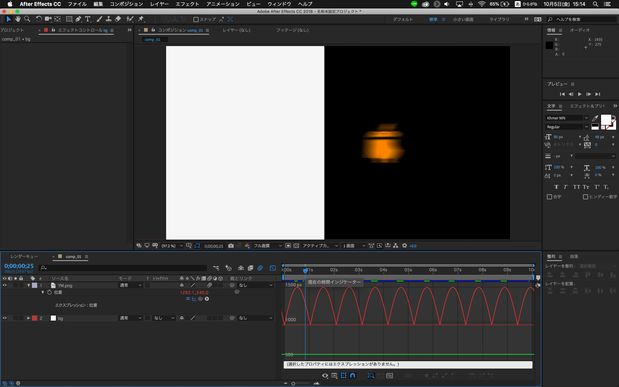Click the snapshot camera icon below viewer
The height and width of the screenshot is (387, 619).
point(231,246)
